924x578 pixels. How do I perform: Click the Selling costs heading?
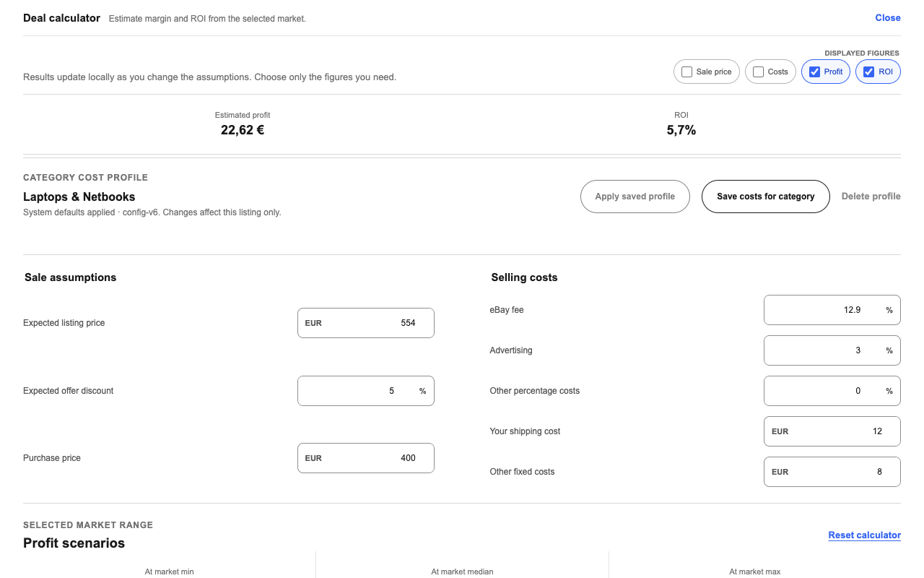click(x=525, y=277)
